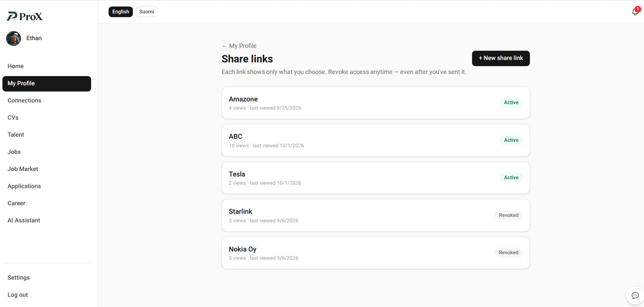This screenshot has width=644, height=307.
Task: Create a new share link
Action: (501, 58)
